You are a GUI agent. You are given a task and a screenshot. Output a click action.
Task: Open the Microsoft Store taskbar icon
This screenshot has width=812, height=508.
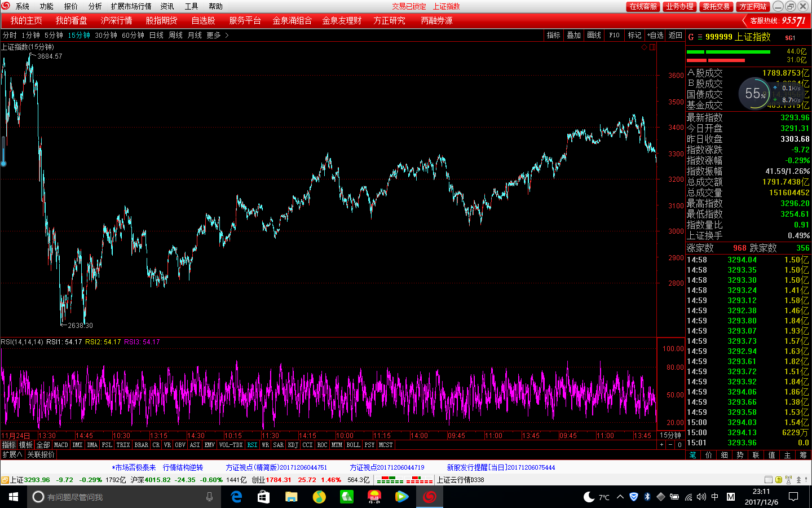click(263, 497)
